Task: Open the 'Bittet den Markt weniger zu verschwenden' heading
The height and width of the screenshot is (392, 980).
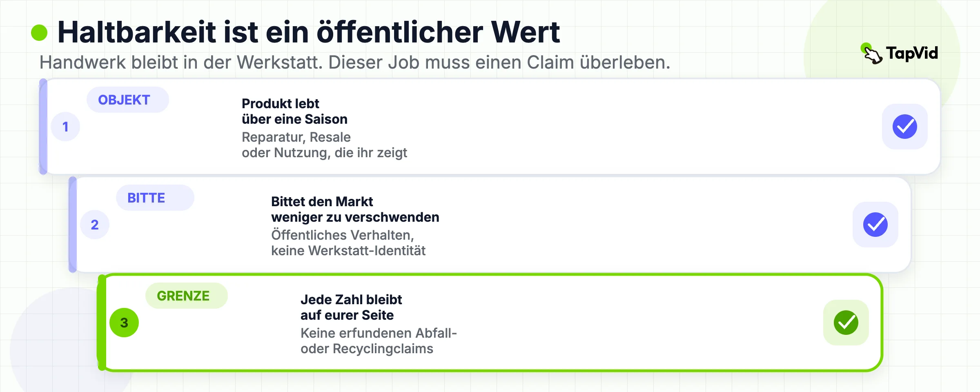Action: (355, 209)
